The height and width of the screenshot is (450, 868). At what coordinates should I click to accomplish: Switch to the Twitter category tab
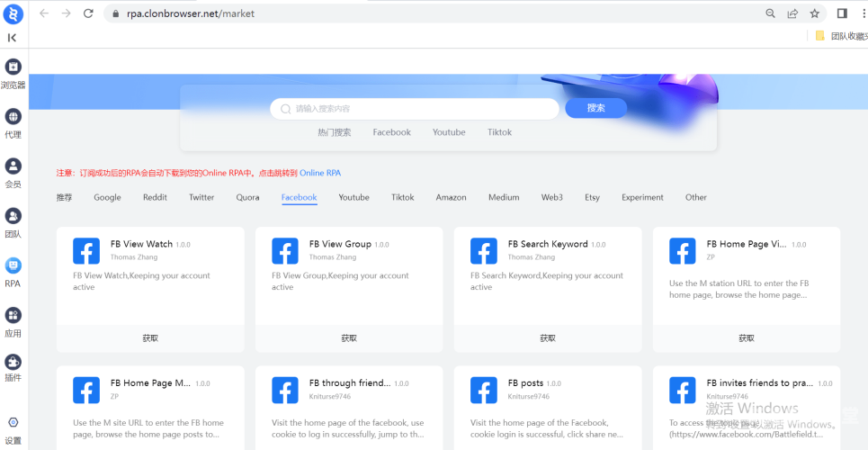201,197
